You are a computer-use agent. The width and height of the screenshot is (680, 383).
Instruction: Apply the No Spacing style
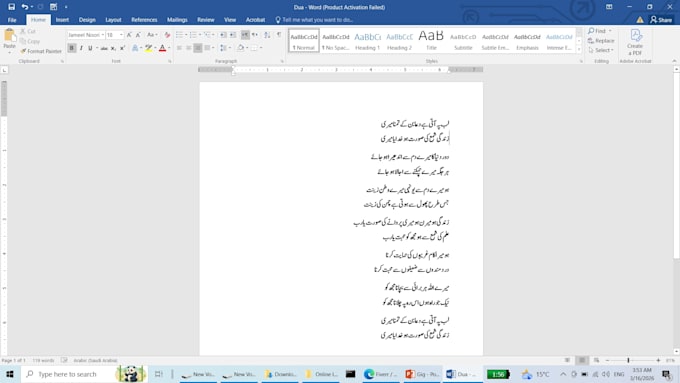tap(336, 41)
